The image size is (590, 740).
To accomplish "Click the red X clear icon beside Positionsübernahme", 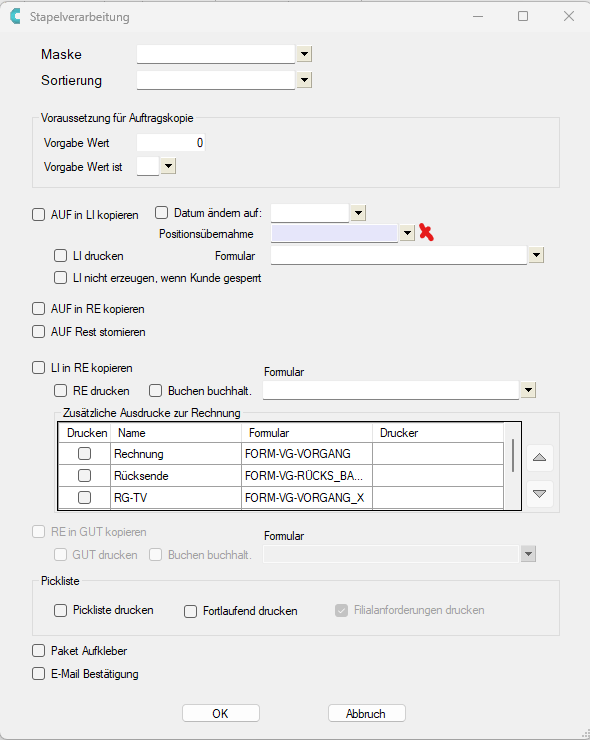I will click(x=426, y=233).
